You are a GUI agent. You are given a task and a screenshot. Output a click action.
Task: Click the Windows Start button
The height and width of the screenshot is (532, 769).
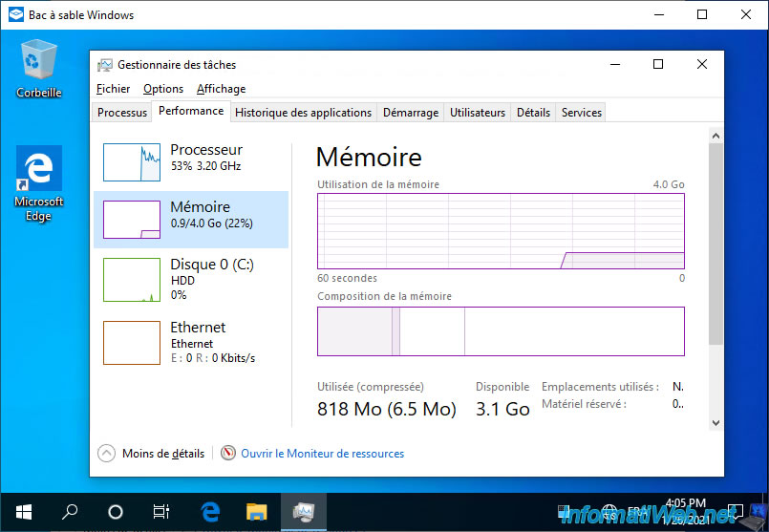point(22,512)
